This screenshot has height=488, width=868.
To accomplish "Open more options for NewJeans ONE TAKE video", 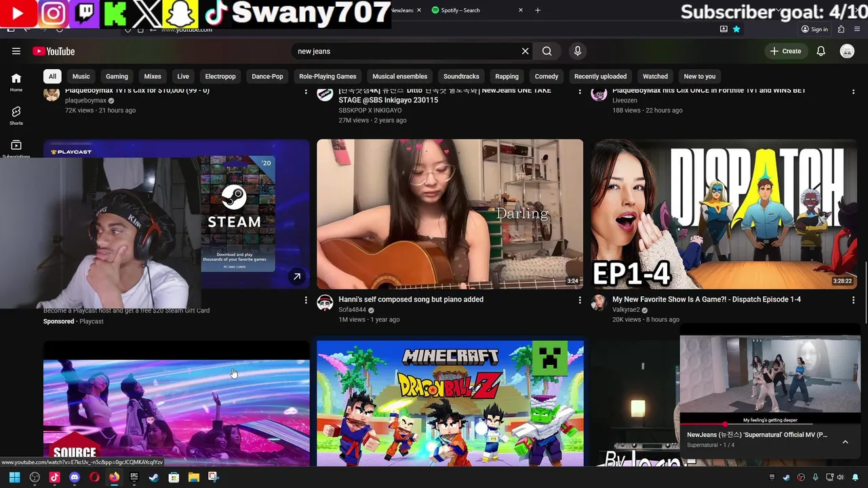I will (x=580, y=91).
